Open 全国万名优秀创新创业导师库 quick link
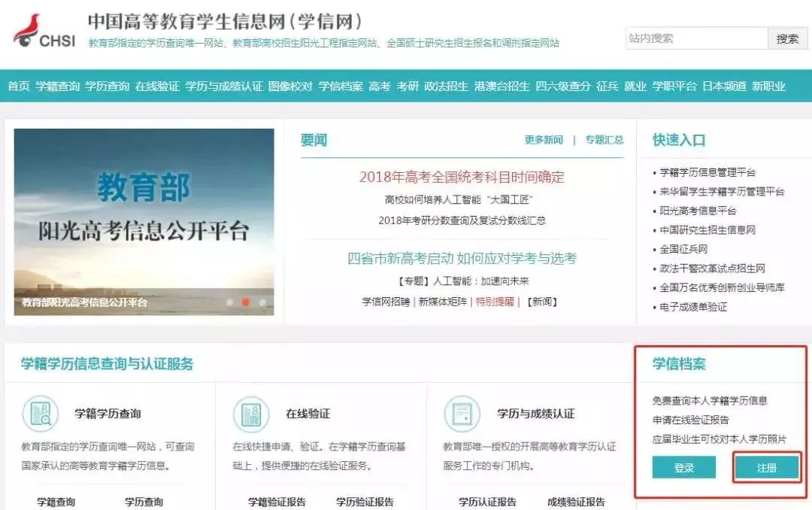The width and height of the screenshot is (812, 510). pos(722,287)
